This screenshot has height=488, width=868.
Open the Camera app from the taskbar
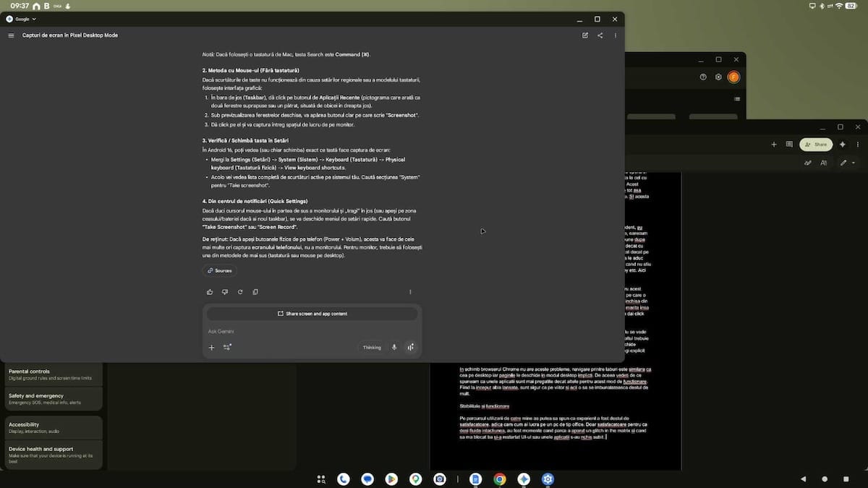(x=440, y=479)
